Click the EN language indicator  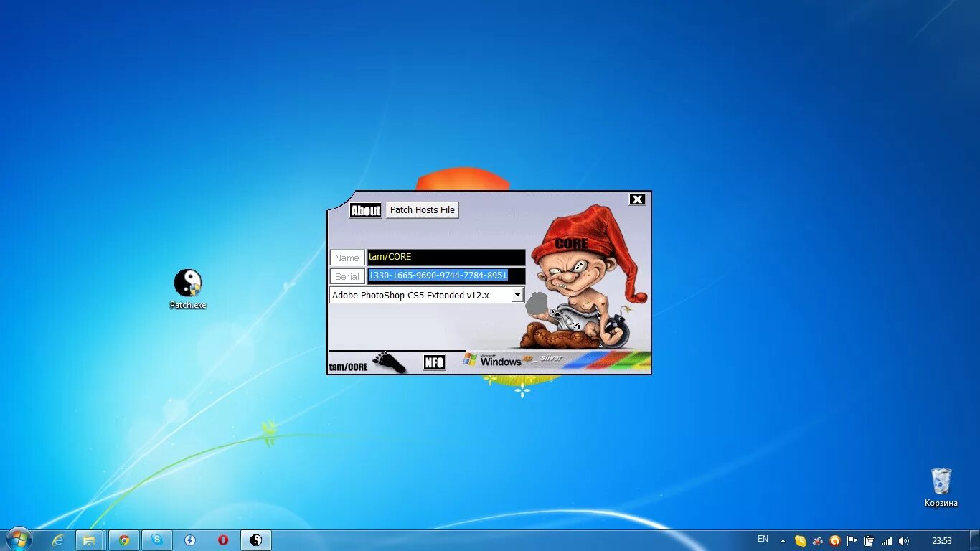pyautogui.click(x=763, y=539)
